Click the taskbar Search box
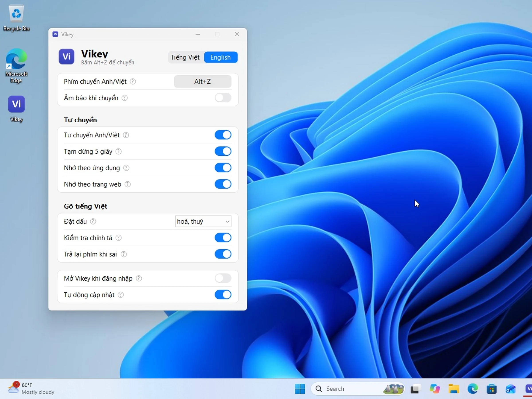The height and width of the screenshot is (399, 532). pos(357,389)
